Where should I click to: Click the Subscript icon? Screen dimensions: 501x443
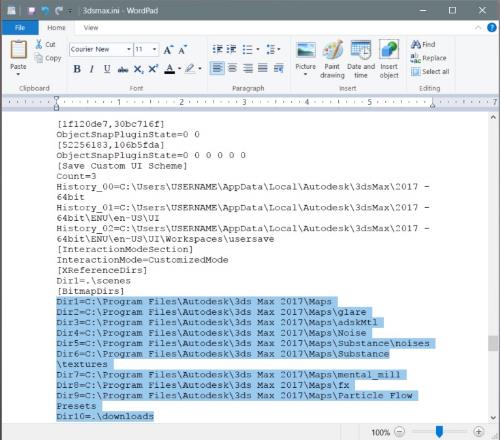coord(138,69)
